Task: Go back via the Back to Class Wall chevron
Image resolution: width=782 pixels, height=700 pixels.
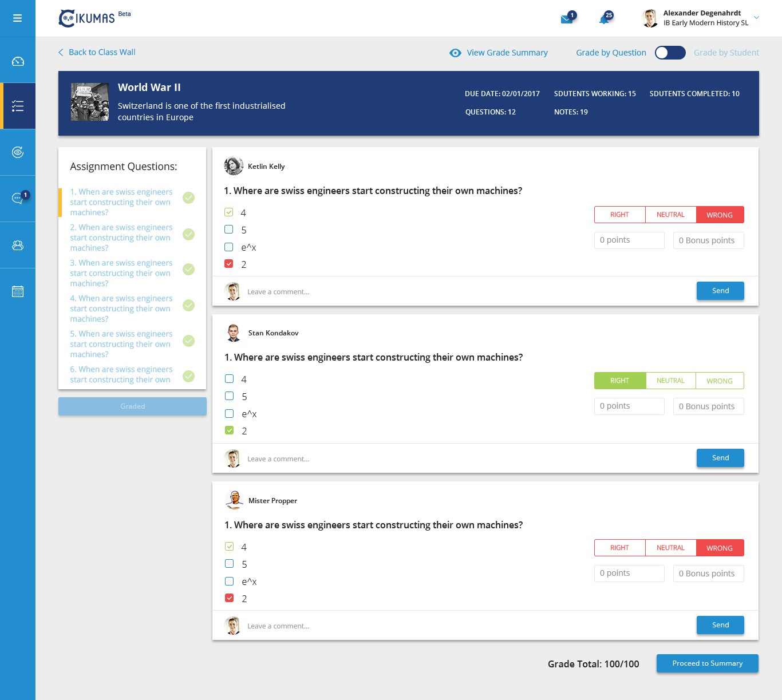Action: (x=61, y=52)
